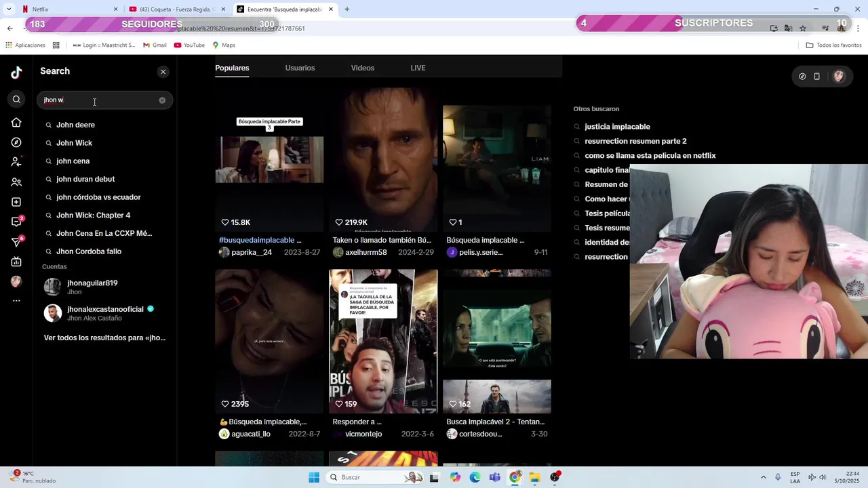Click the sidebar magnifier search icon
The width and height of the screenshot is (868, 488).
[17, 100]
